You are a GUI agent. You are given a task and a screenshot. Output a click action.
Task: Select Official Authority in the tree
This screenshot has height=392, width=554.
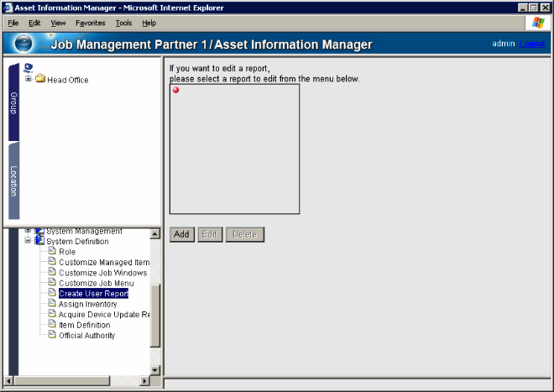coord(87,336)
